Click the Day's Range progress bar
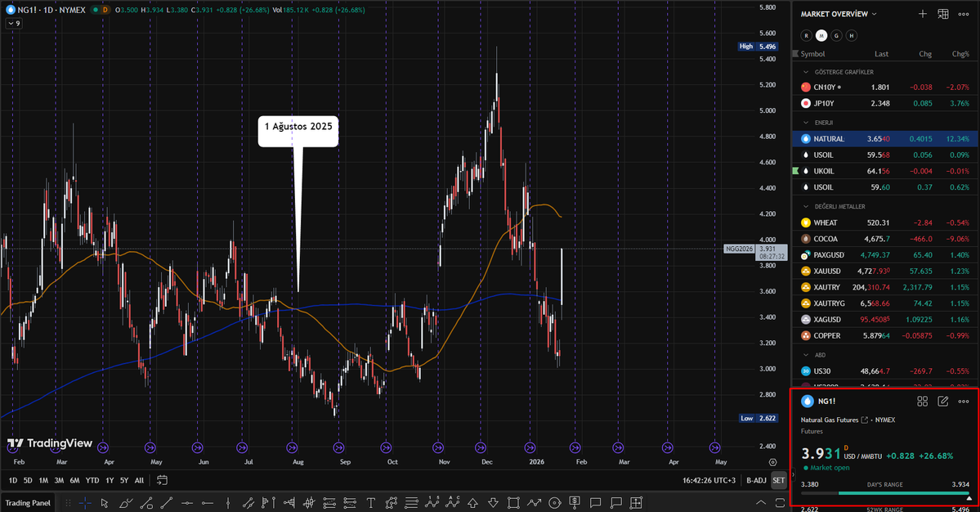980x512 pixels. [x=885, y=493]
